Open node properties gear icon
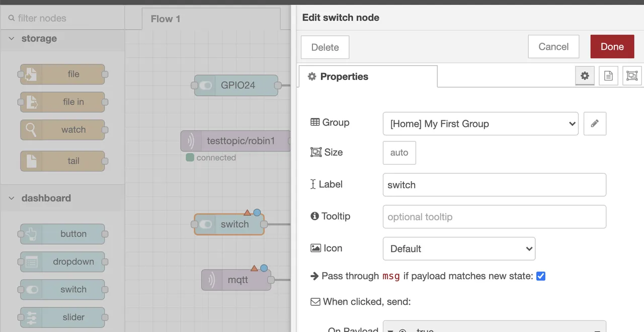Screen dimensions: 644x332 pyautogui.click(x=585, y=76)
